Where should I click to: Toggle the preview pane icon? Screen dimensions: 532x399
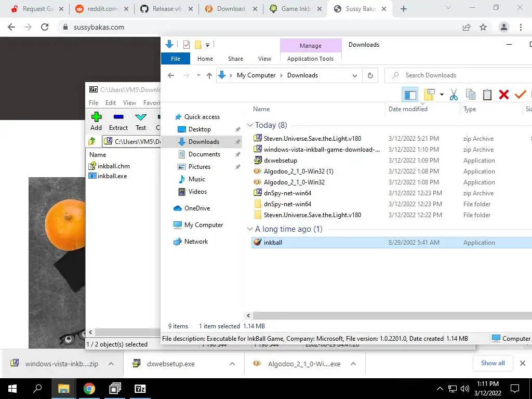point(410,95)
